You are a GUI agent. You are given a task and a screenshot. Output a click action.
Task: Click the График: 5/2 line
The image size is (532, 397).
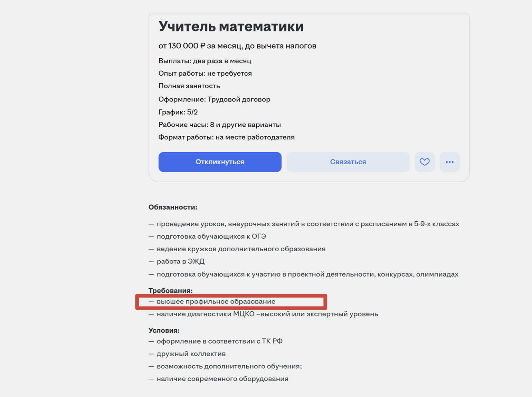(x=178, y=112)
